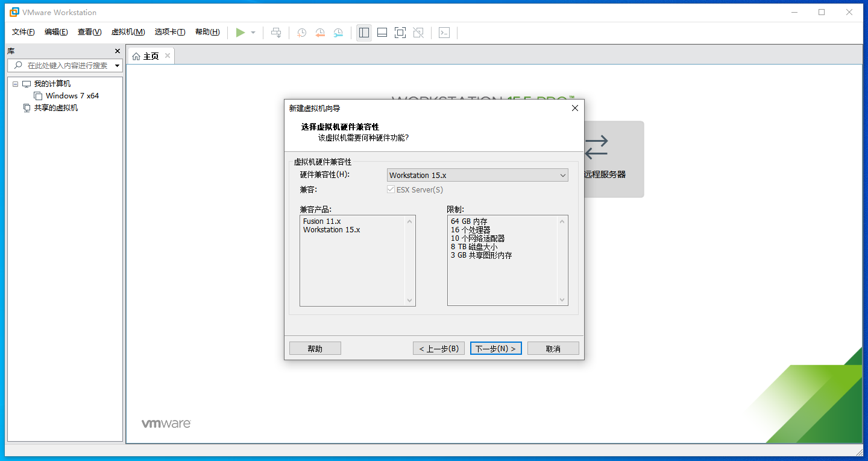This screenshot has width=868, height=461.
Task: Click the 该虚拟机需要何种硬件功能? subtitle text
Action: click(363, 138)
